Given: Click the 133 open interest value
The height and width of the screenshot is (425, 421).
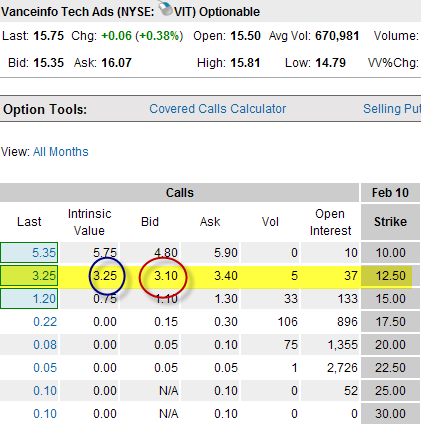Looking at the screenshot, I should 348,299.
